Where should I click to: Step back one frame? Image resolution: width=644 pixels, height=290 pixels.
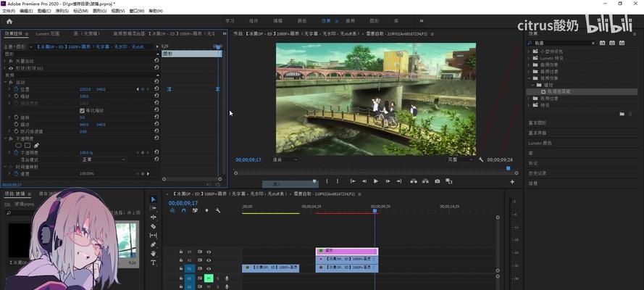pos(364,181)
